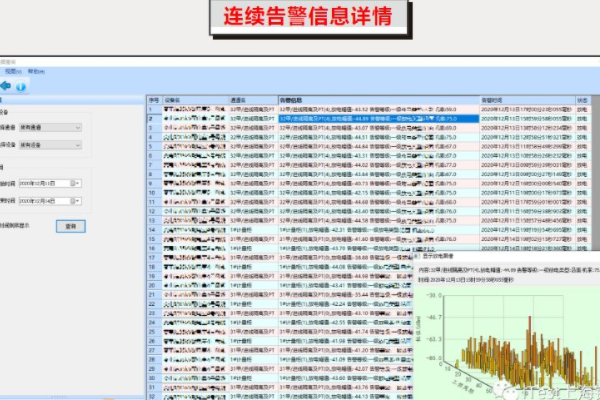This screenshot has width=600, height=400.
Task: Sort by the 设备名 column header
Action: click(x=171, y=101)
